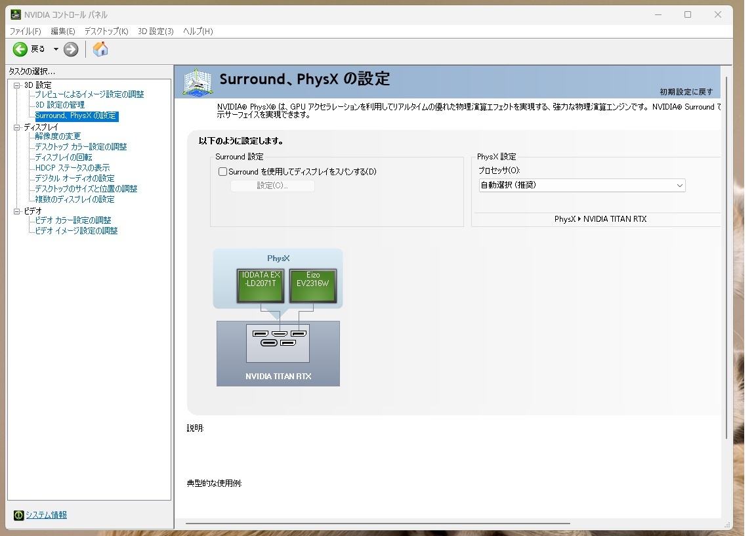Click the NVIDIA TITAN RTX GPU port diagram
756x536 pixels.
click(278, 343)
